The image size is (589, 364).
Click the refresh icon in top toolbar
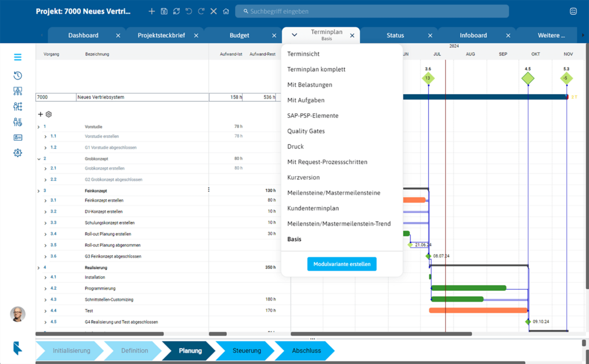(x=176, y=11)
